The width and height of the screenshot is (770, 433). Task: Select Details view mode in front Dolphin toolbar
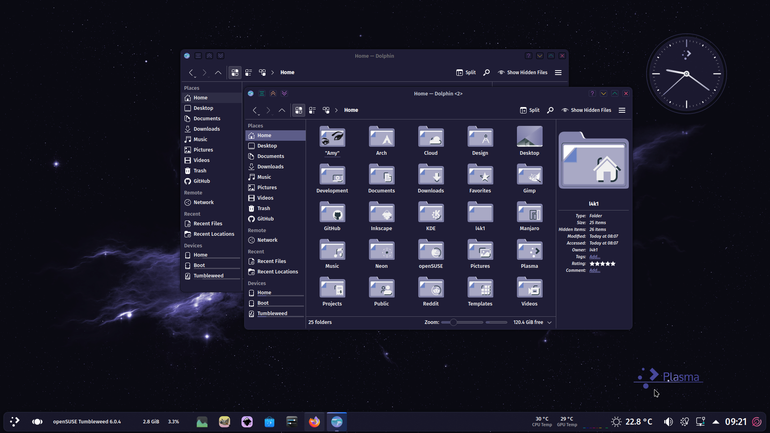pos(326,110)
